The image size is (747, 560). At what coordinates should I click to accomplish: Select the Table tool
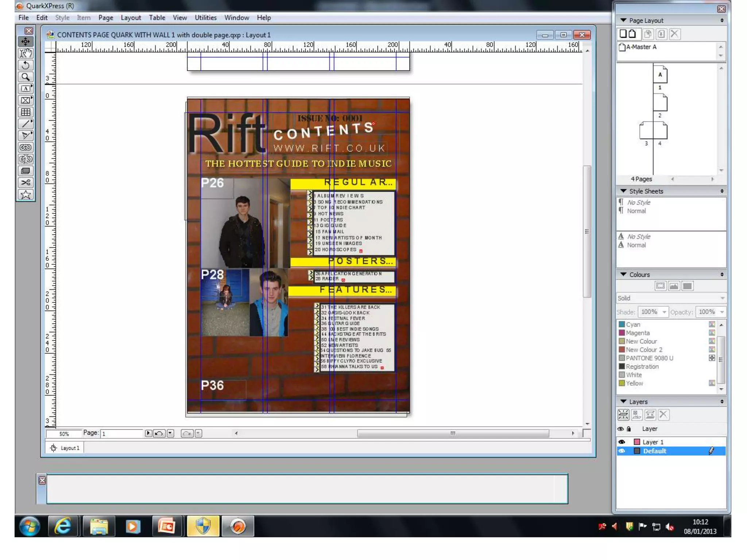[x=26, y=112]
